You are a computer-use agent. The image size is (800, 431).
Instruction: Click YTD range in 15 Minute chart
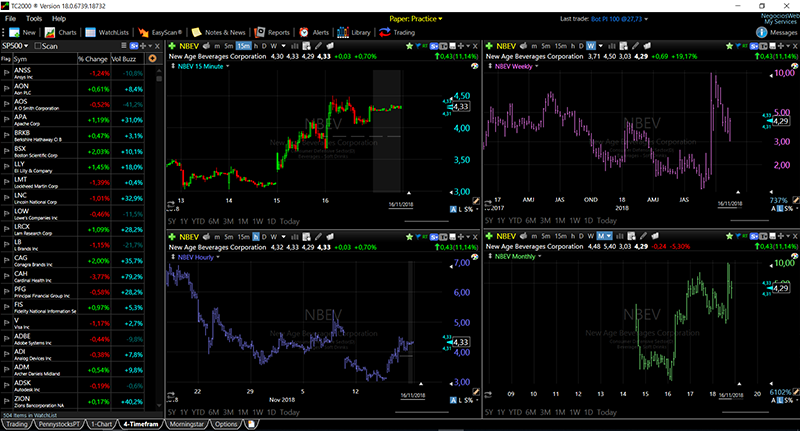click(x=198, y=221)
